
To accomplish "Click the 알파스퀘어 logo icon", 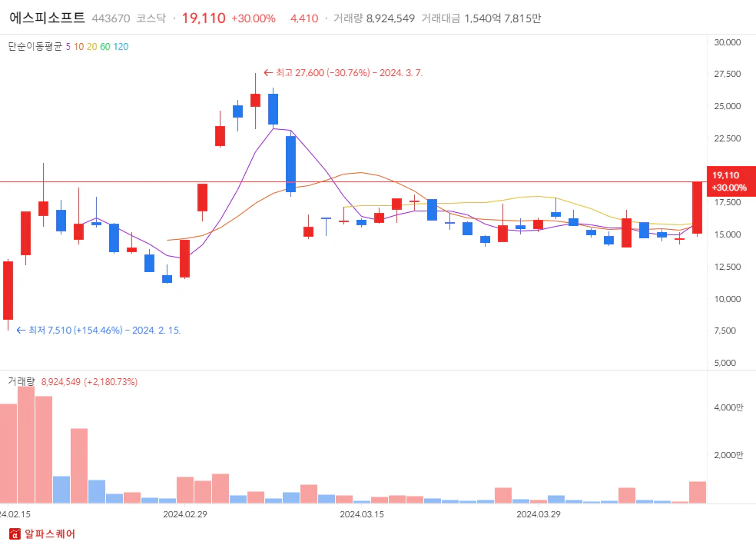I will pyautogui.click(x=15, y=534).
